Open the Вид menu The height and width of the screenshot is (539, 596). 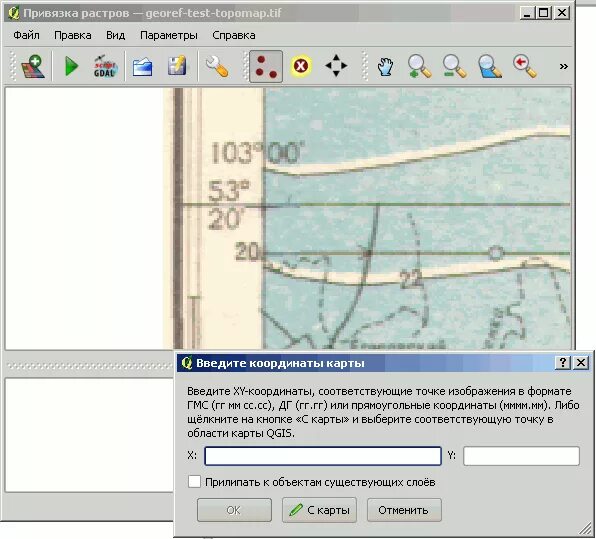(116, 35)
